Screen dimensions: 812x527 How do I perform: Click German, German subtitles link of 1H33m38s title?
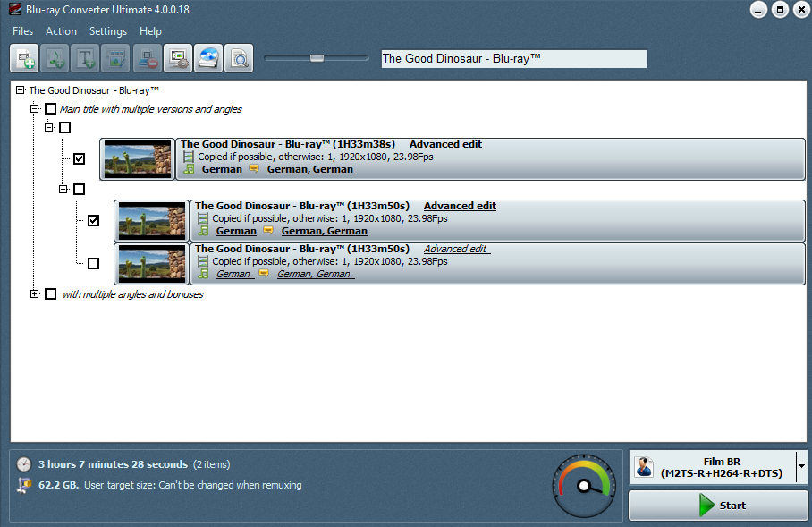point(309,169)
